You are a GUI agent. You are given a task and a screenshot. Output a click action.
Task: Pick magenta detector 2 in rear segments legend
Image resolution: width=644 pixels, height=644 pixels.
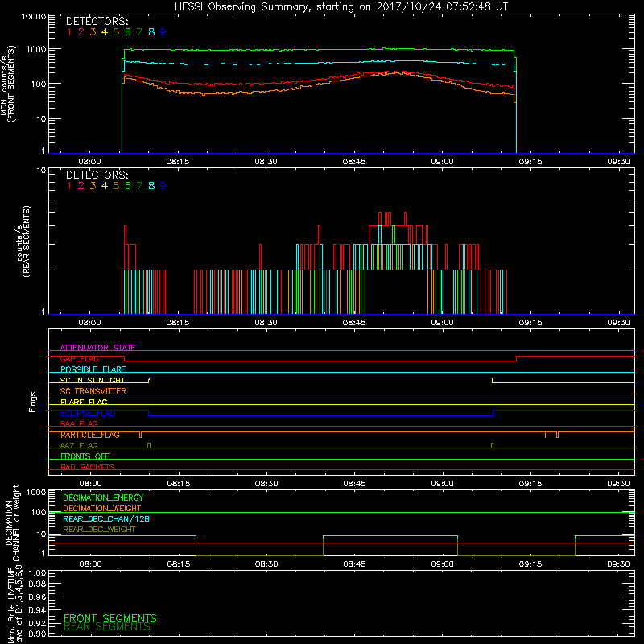(81, 186)
